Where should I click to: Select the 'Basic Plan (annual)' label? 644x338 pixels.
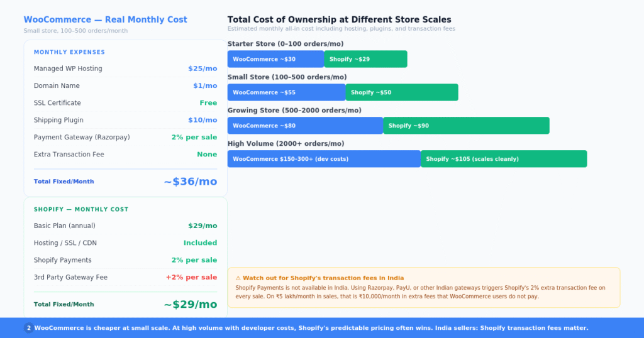point(65,226)
